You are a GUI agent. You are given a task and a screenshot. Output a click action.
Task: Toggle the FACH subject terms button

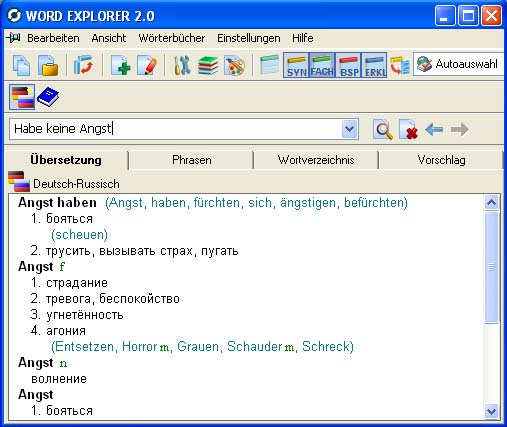pyautogui.click(x=322, y=65)
